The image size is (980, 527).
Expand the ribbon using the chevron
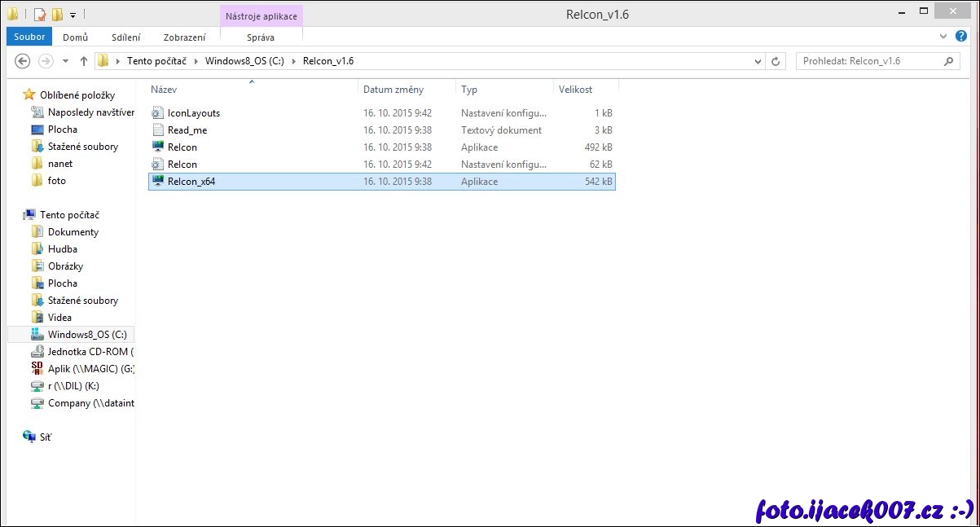point(947,37)
